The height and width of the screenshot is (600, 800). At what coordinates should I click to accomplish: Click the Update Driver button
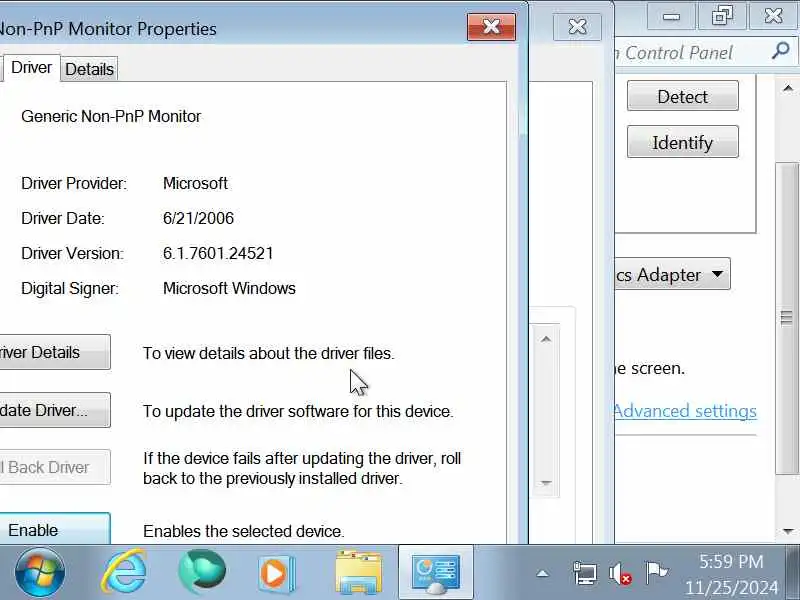pos(55,410)
